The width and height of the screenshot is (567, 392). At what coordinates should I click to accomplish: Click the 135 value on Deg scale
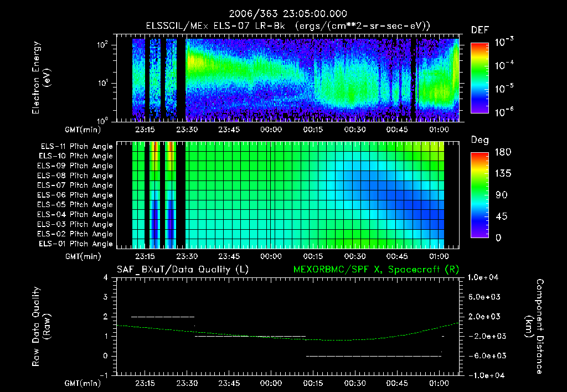[503, 174]
